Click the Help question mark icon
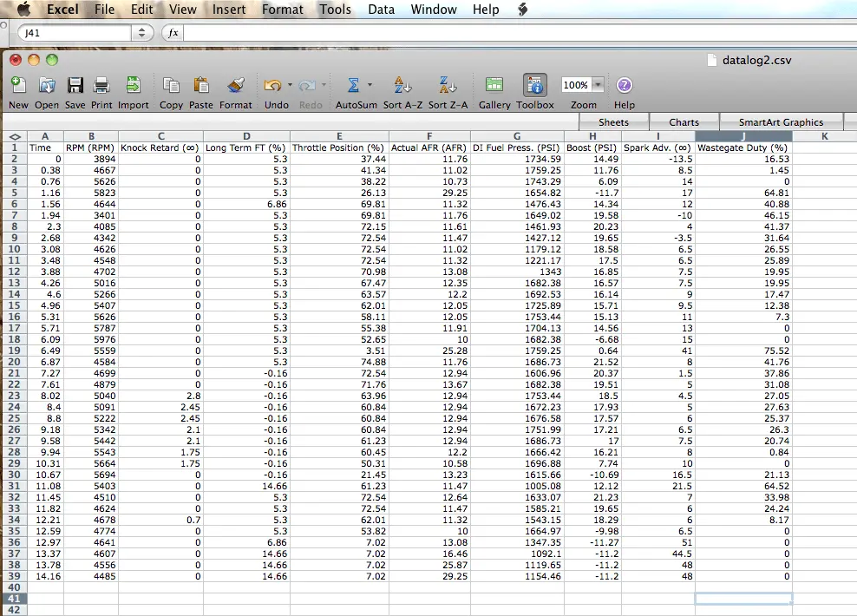 click(x=625, y=86)
